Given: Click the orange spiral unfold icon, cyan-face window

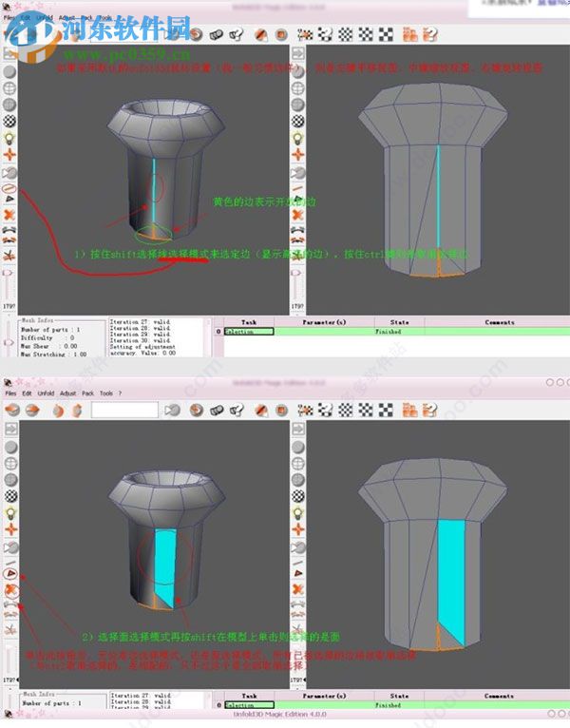Looking at the screenshot, I should (197, 410).
